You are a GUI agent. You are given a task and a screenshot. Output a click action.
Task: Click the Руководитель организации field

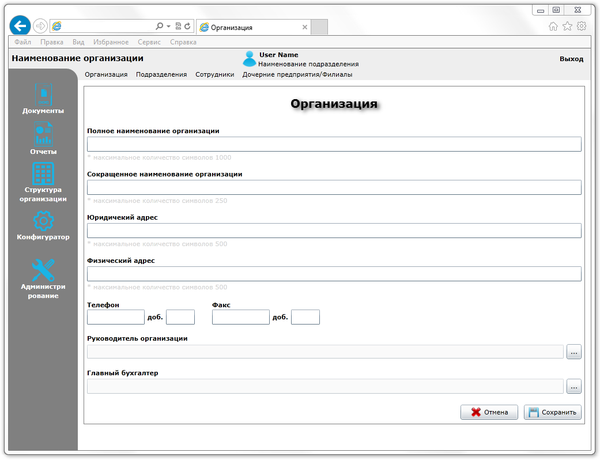[x=325, y=352]
